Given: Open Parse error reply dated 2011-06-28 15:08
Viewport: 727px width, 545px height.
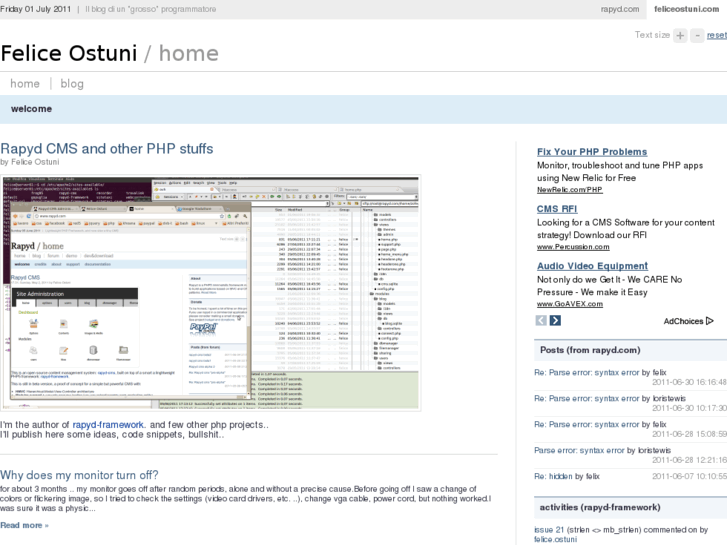Looking at the screenshot, I should point(587,424).
